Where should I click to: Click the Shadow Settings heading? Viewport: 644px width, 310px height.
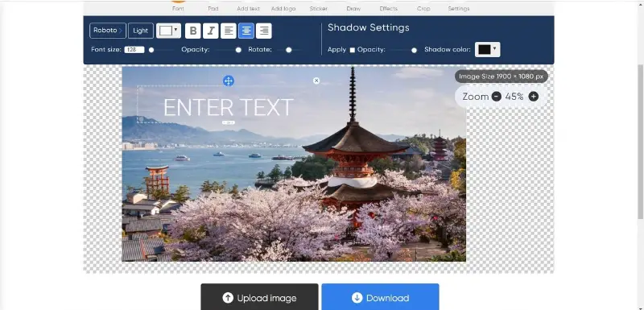(x=369, y=27)
